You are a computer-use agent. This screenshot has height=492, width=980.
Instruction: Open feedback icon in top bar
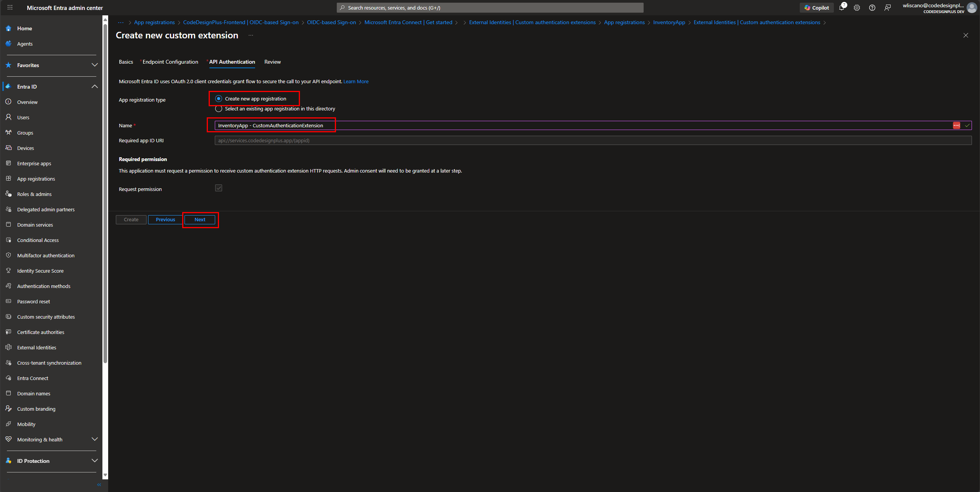point(888,8)
